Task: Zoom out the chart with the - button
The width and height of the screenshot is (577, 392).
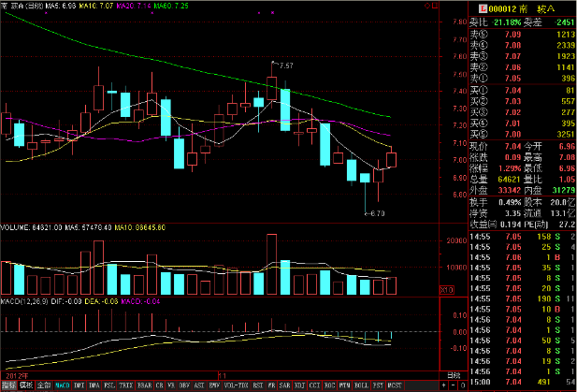Action: (454, 385)
